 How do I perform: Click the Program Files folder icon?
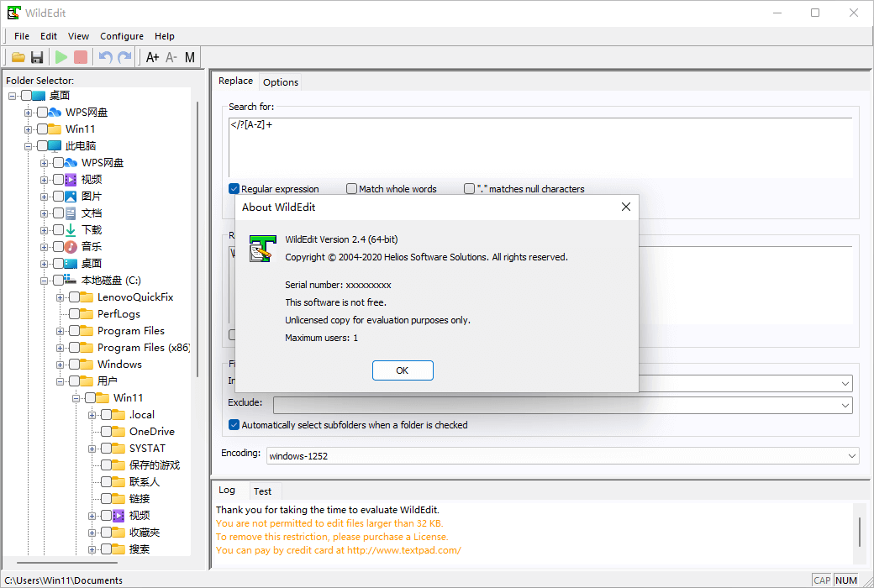[x=87, y=330]
